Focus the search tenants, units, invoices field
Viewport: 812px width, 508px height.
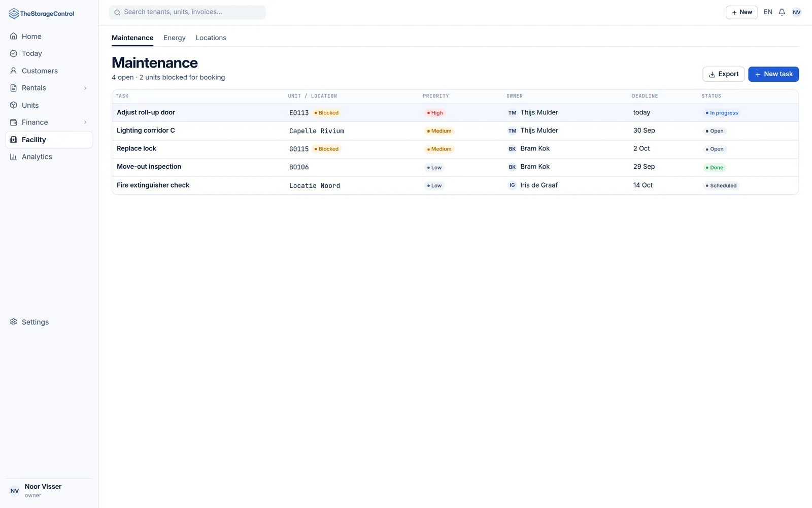(187, 12)
